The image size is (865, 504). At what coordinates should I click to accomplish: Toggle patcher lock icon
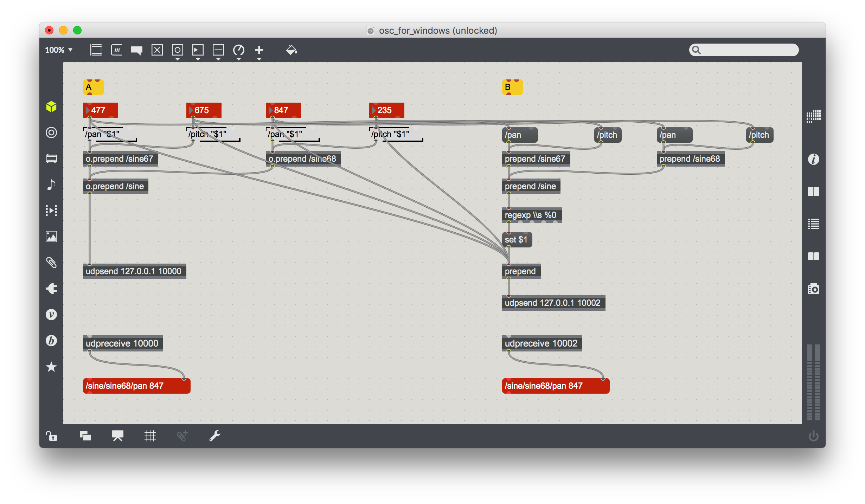click(x=51, y=436)
